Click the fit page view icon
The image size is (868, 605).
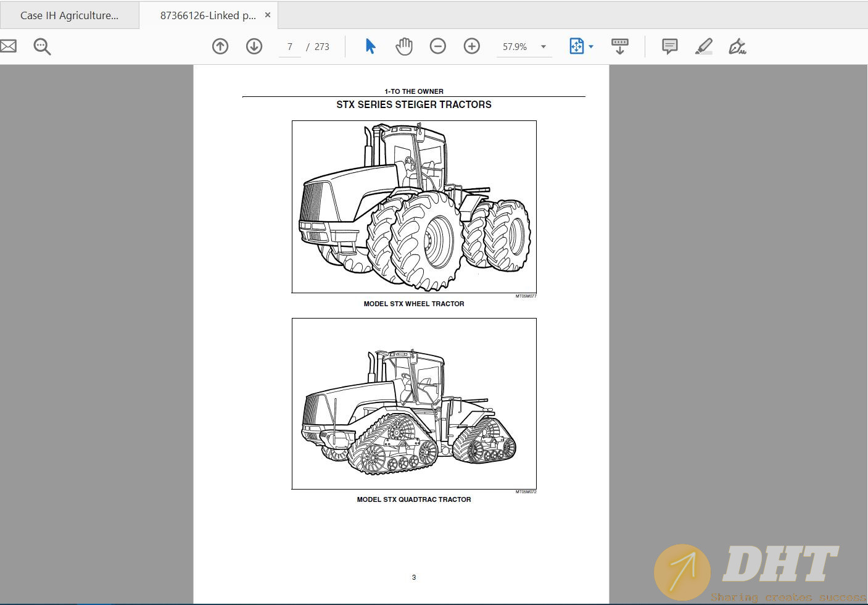pos(576,46)
